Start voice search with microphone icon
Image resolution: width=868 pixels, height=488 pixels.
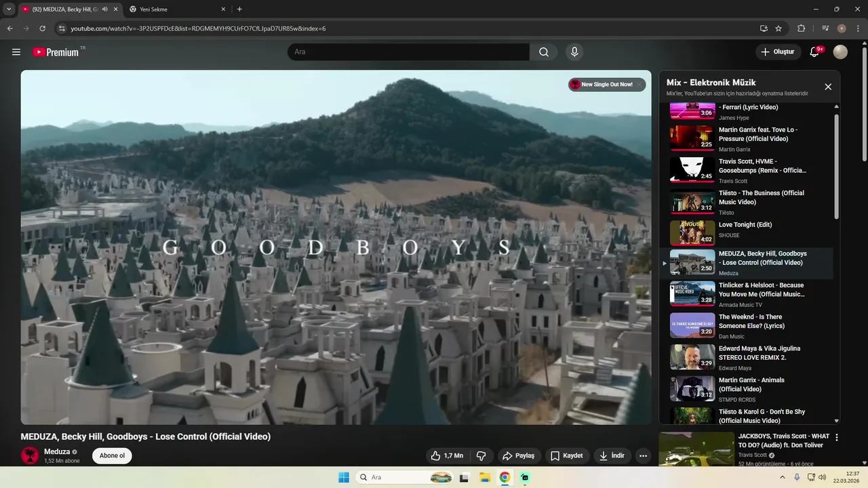[x=574, y=52]
